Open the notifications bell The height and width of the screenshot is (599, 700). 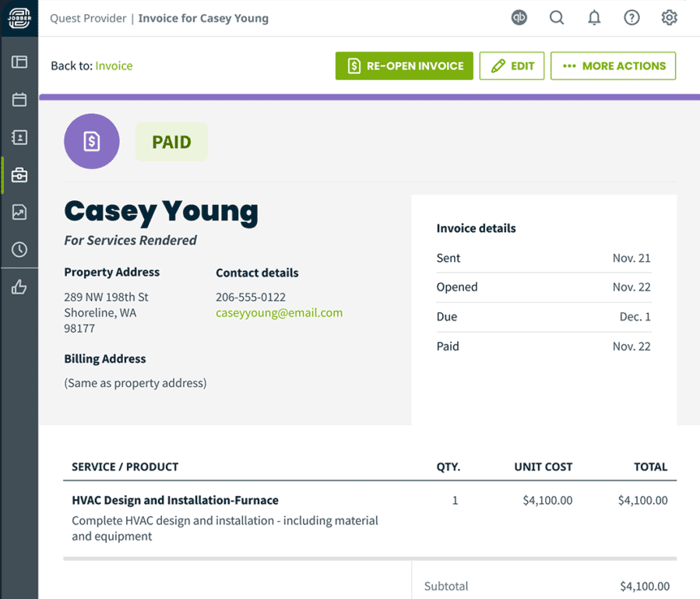pyautogui.click(x=594, y=18)
